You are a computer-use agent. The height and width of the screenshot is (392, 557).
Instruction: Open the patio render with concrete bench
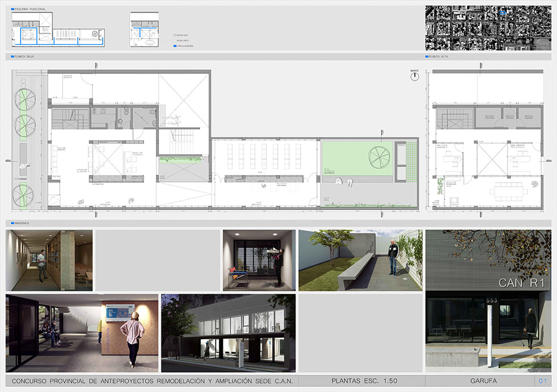point(360,260)
